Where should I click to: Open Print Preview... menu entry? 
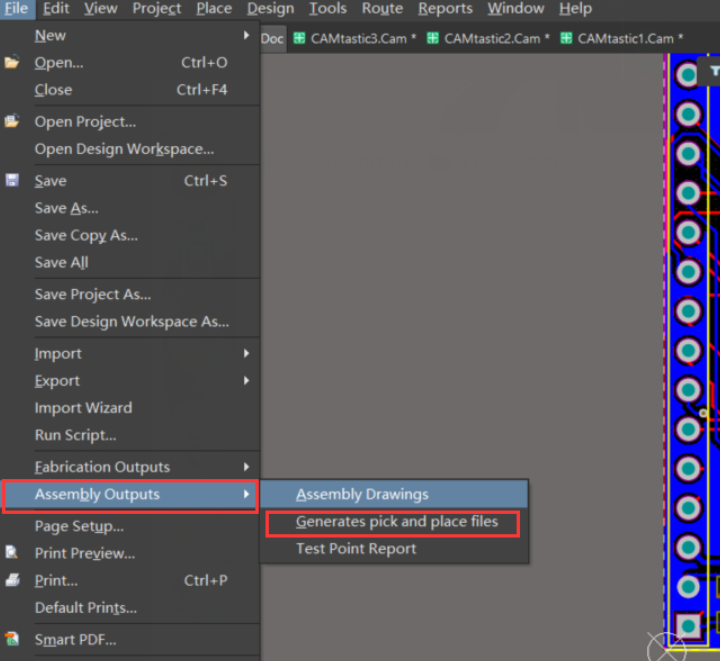tap(130, 553)
